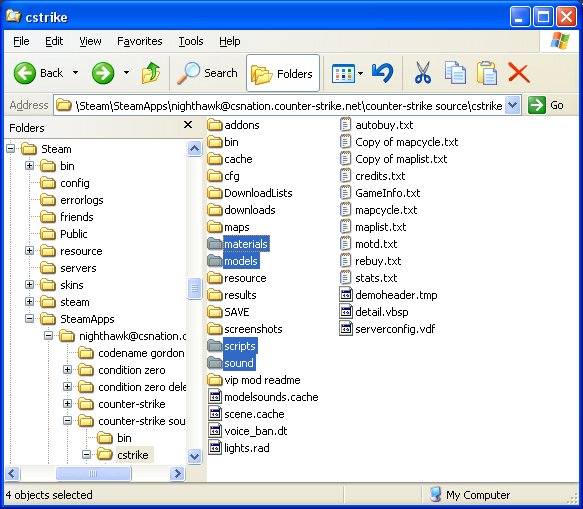Expand the resource tree node
Image resolution: width=583 pixels, height=509 pixels.
(x=29, y=251)
